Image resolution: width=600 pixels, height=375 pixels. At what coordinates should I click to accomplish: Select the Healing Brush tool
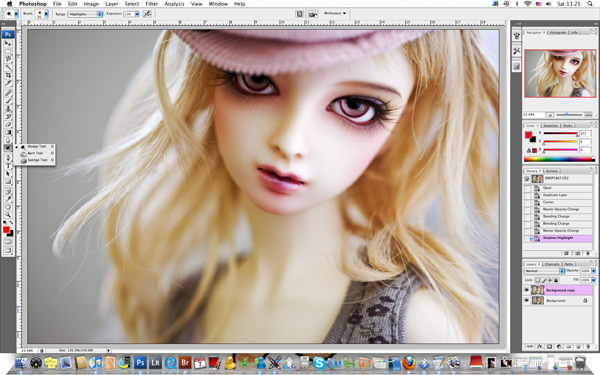click(x=8, y=93)
